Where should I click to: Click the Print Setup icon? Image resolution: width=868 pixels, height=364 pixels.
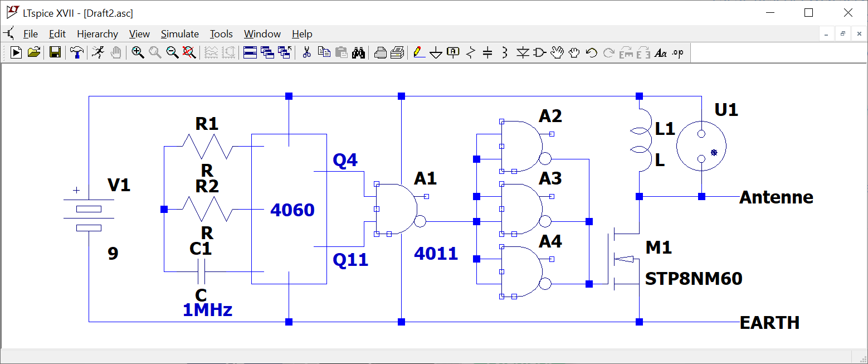point(381,52)
